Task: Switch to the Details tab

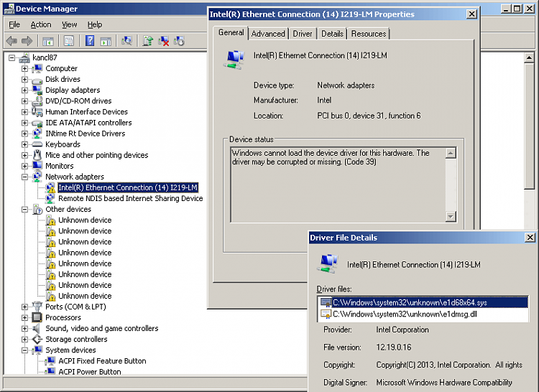Action: coord(332,34)
